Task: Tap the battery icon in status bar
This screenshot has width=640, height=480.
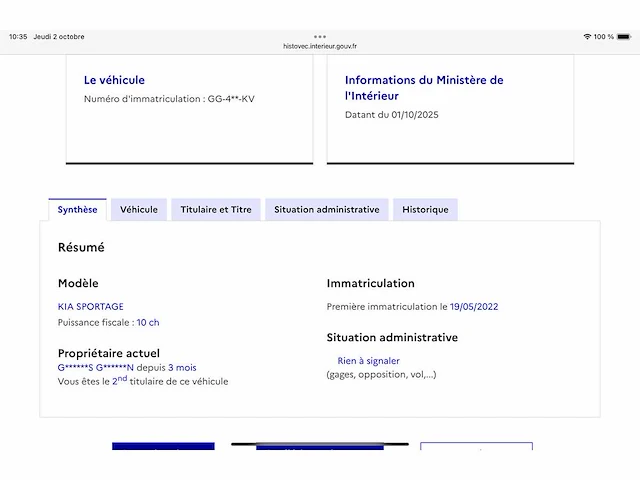Action: pyautogui.click(x=624, y=37)
